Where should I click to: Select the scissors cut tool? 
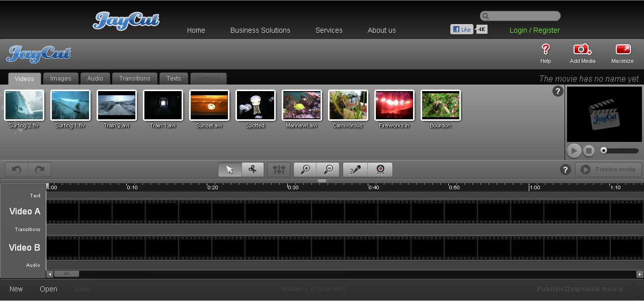[253, 170]
